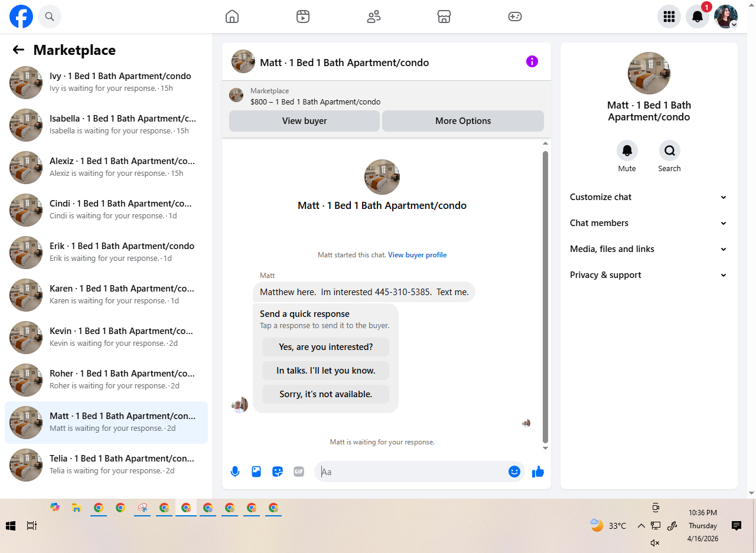Open Ivy's apartment conversation
Image resolution: width=756 pixels, height=553 pixels.
106,83
